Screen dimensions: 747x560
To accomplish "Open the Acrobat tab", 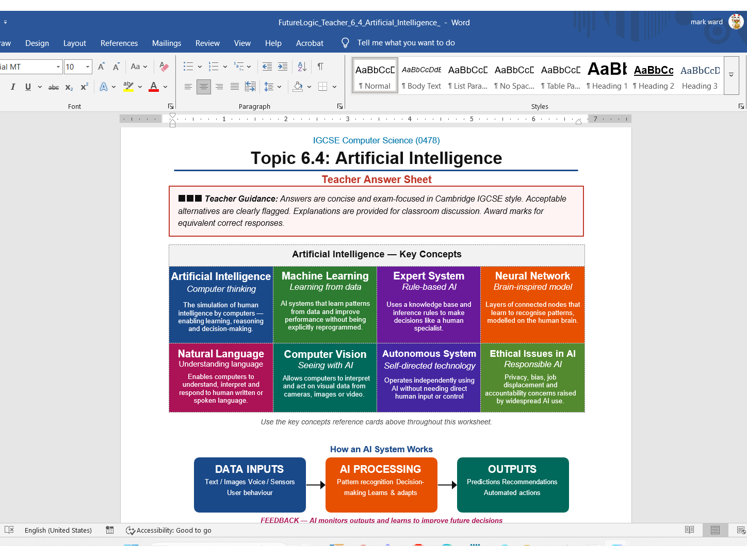I will pyautogui.click(x=310, y=43).
